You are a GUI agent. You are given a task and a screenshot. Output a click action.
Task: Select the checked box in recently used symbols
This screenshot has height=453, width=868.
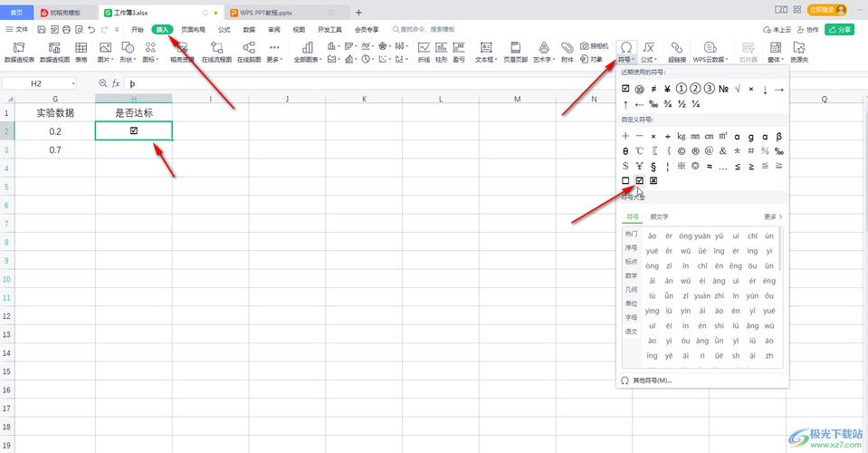625,89
